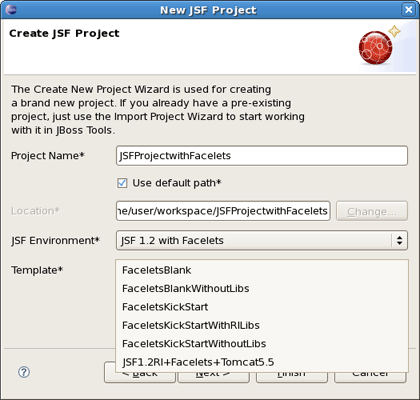Click the Next button
This screenshot has width=420, height=400.
pyautogui.click(x=214, y=377)
